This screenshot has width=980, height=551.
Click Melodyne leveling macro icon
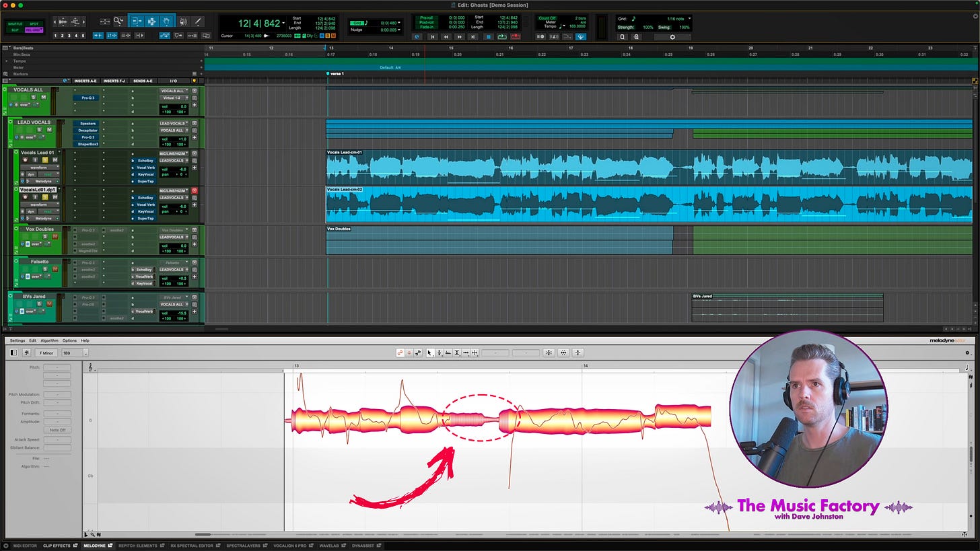(x=577, y=353)
